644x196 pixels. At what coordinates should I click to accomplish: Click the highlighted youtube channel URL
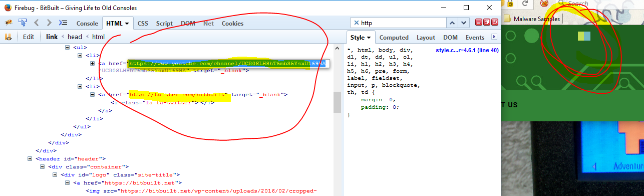[x=227, y=64]
